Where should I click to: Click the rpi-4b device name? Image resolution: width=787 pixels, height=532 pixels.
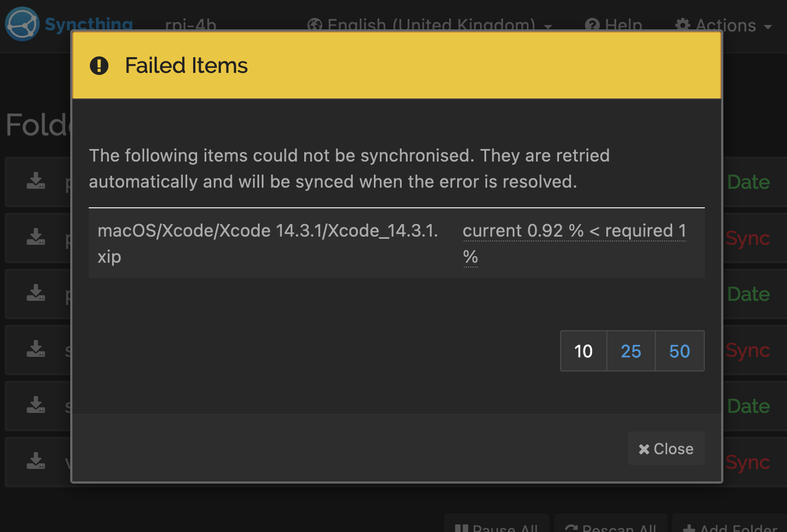190,26
